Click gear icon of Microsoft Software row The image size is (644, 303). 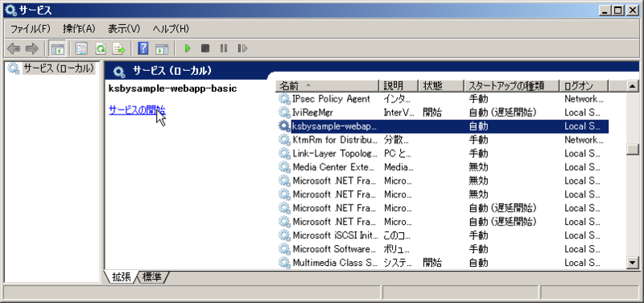pos(284,249)
